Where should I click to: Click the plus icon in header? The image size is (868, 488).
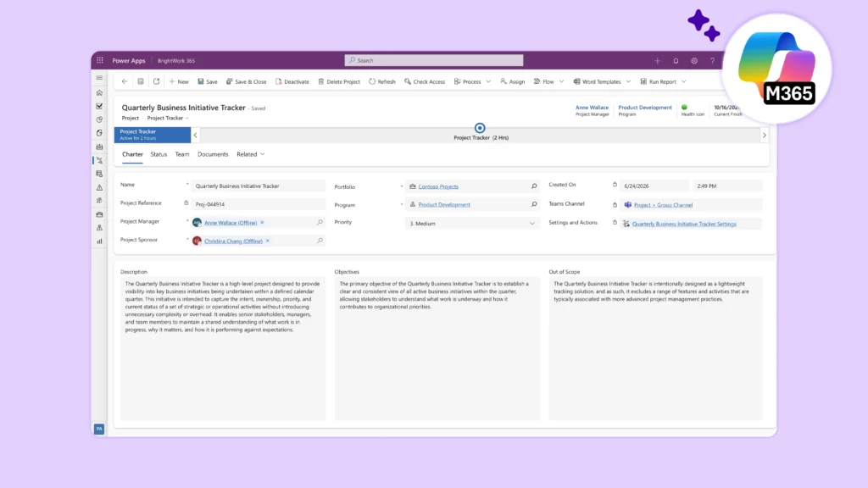point(657,61)
